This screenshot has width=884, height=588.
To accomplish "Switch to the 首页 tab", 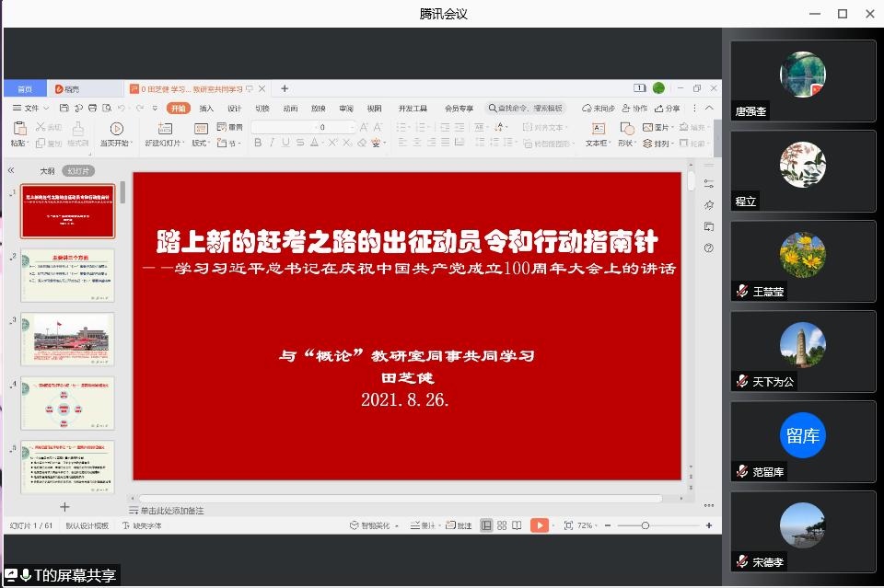I will tap(25, 88).
